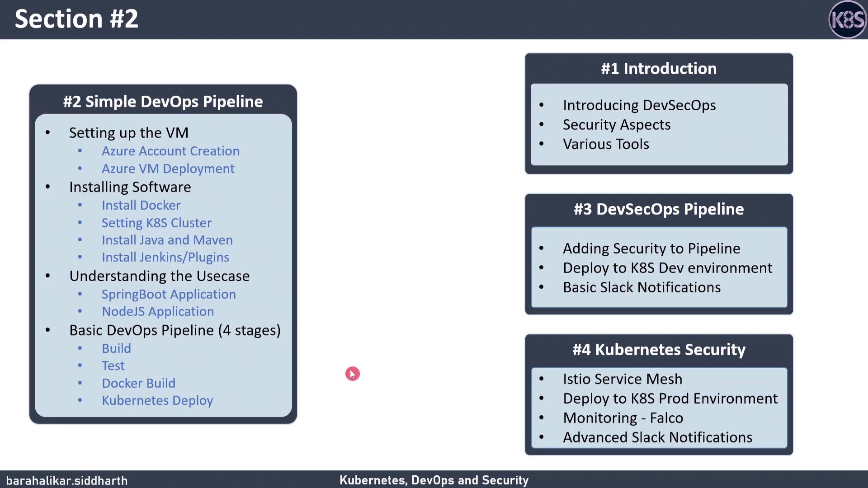Click the Azure VM Deployment item
This screenshot has height=488, width=868.
(168, 169)
